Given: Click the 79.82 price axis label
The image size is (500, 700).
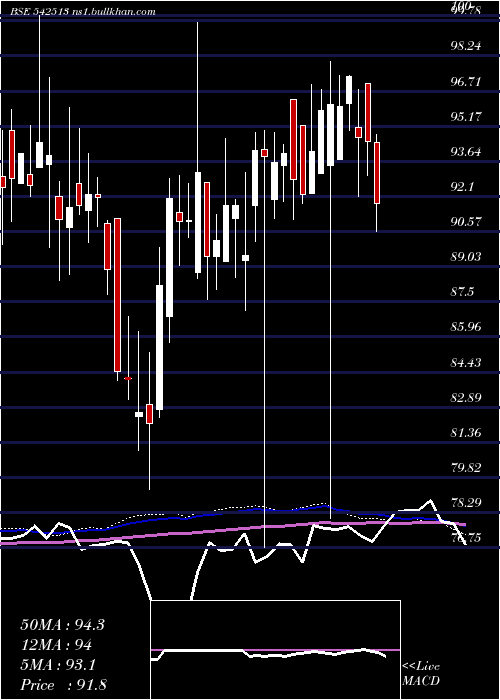Looking at the screenshot, I should click(467, 468).
